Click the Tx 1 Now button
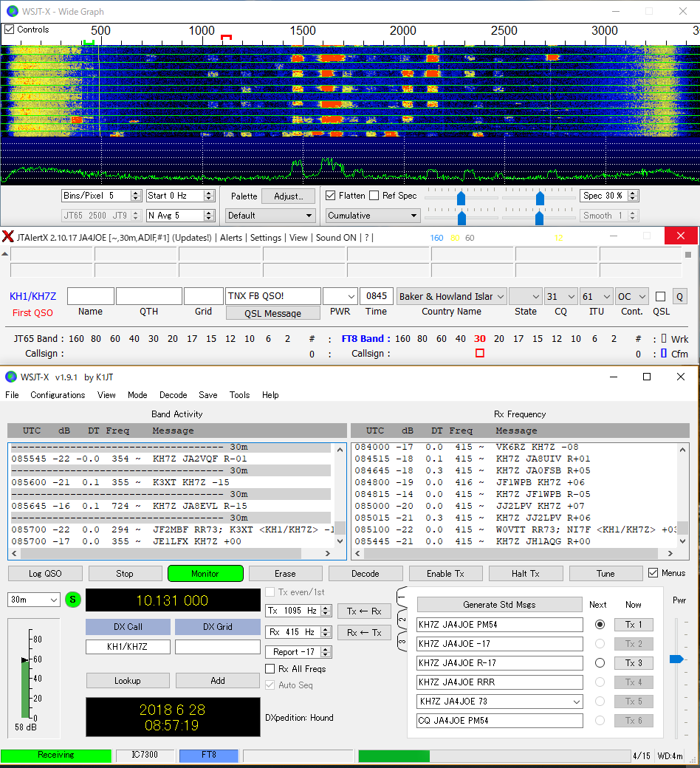This screenshot has width=700, height=768. pos(634,625)
